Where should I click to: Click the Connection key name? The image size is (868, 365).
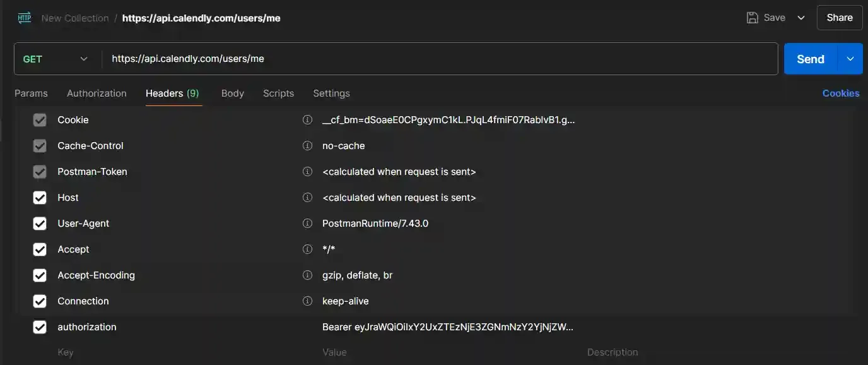point(83,301)
